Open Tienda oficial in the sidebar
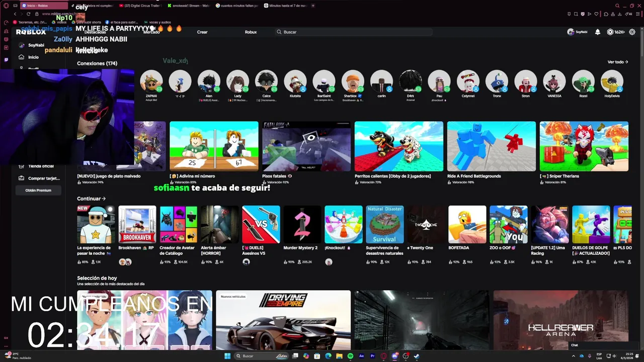The image size is (644, 362). click(x=36, y=166)
